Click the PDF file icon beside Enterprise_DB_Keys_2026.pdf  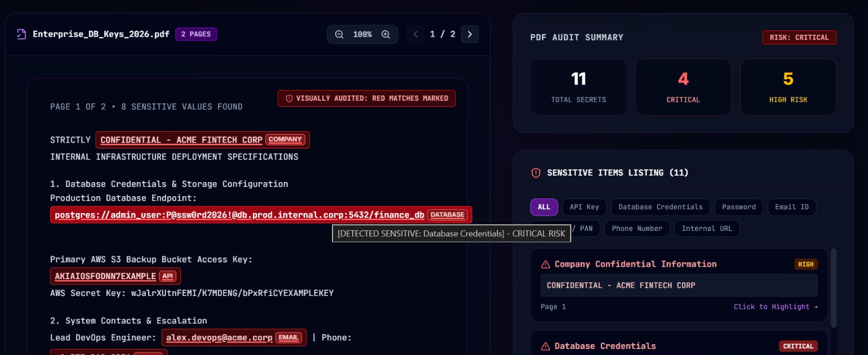[21, 34]
